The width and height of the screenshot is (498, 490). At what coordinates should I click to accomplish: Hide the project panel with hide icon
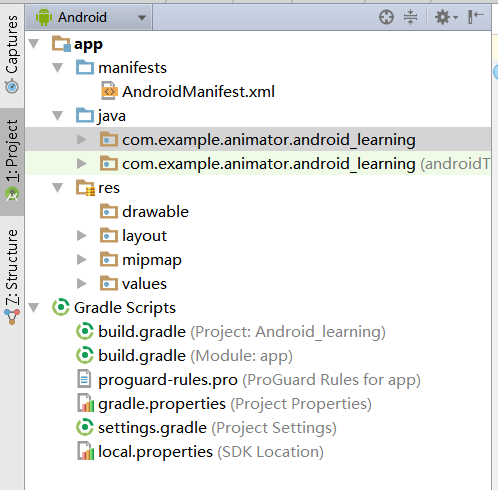(476, 17)
